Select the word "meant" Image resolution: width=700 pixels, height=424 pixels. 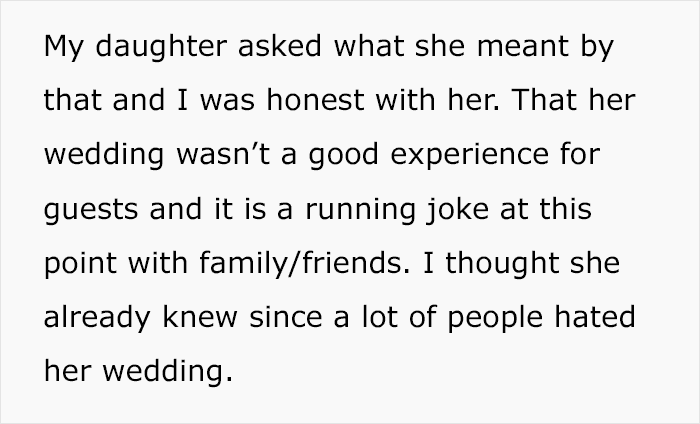523,46
